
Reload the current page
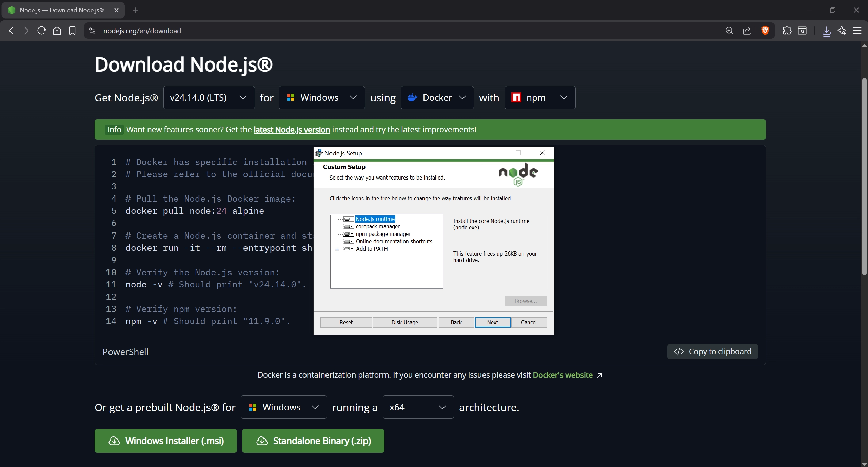41,31
